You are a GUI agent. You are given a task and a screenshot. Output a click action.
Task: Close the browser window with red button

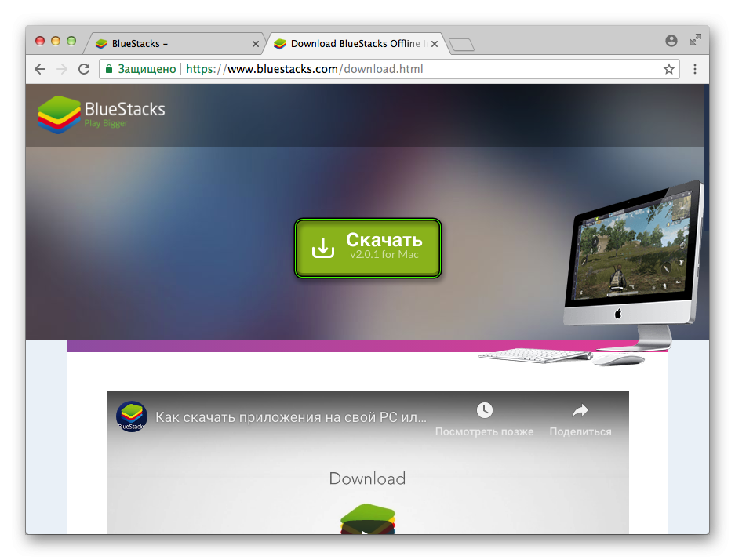(40, 42)
